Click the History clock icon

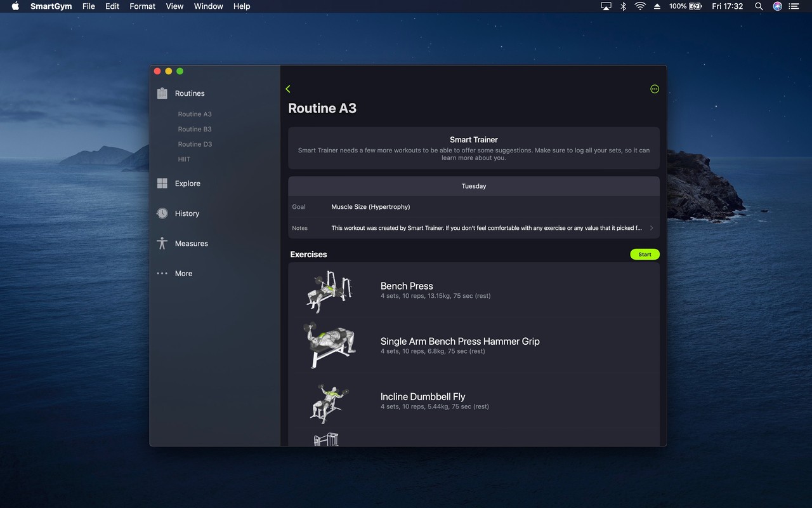click(162, 213)
